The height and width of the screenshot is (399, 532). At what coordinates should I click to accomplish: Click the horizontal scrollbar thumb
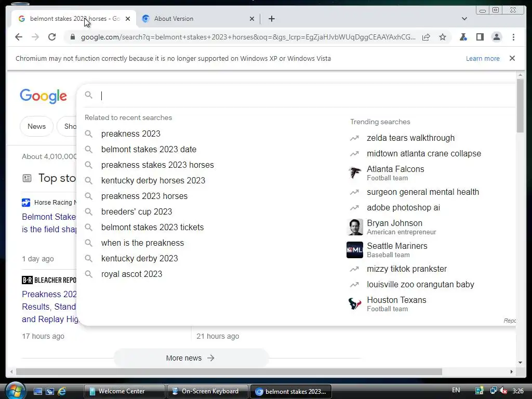click(229, 372)
